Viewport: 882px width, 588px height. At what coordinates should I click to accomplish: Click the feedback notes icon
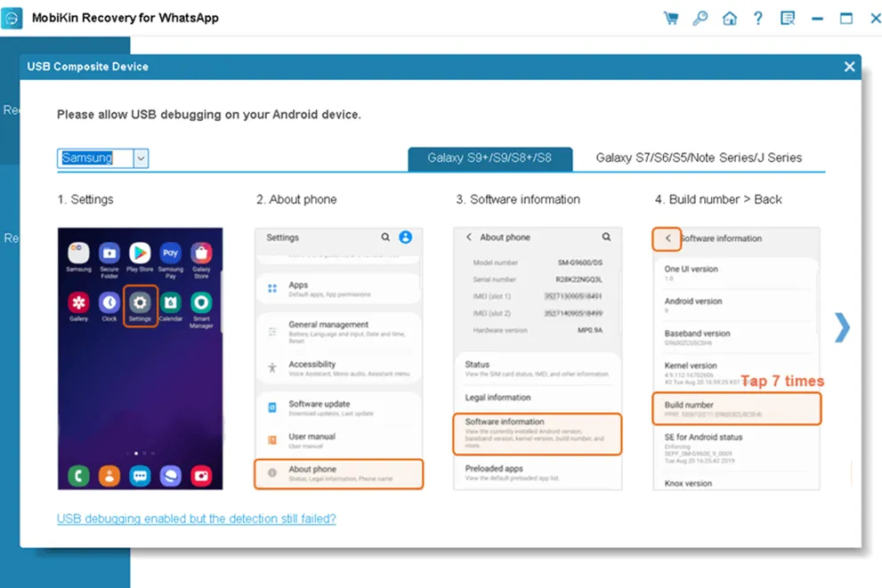pos(787,18)
